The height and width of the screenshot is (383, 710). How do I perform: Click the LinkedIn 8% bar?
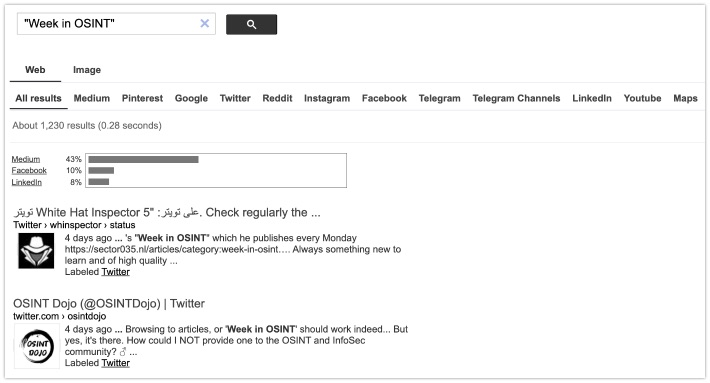coord(99,182)
